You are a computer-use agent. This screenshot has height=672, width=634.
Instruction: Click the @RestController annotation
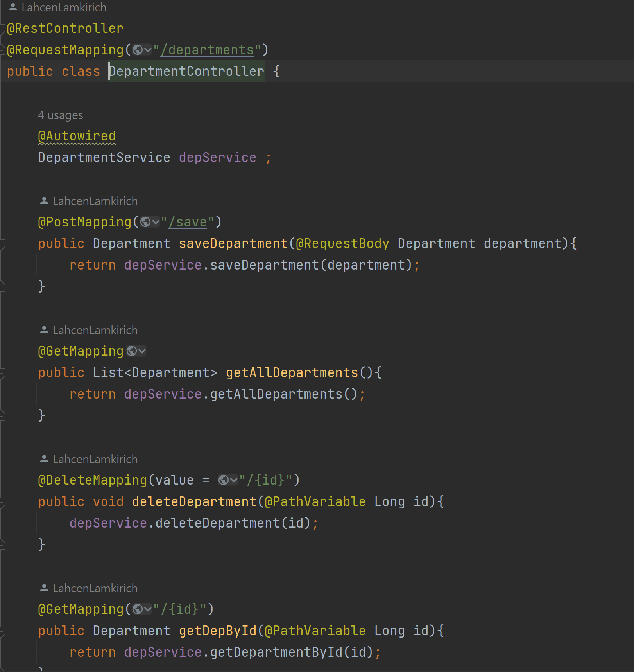tap(65, 29)
